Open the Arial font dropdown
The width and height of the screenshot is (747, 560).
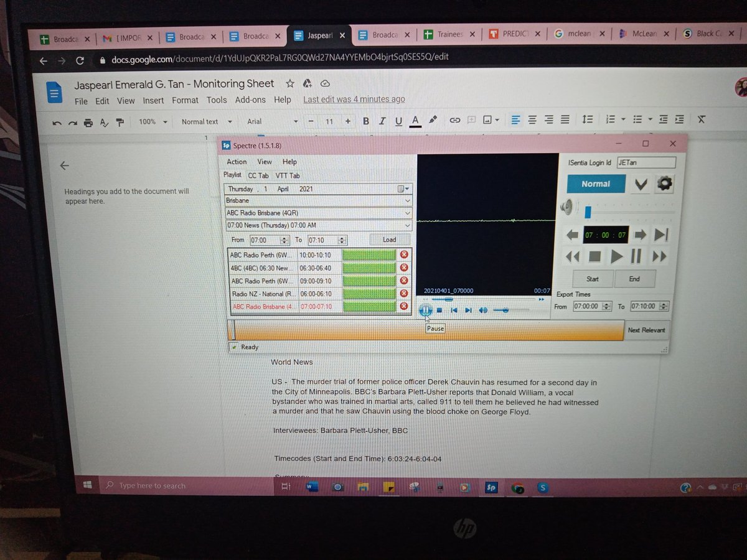pyautogui.click(x=274, y=121)
